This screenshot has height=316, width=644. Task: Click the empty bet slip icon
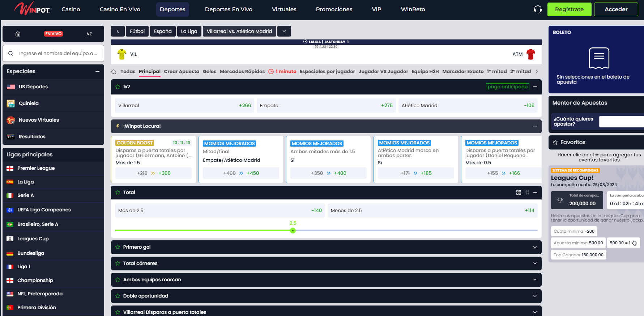[599, 58]
